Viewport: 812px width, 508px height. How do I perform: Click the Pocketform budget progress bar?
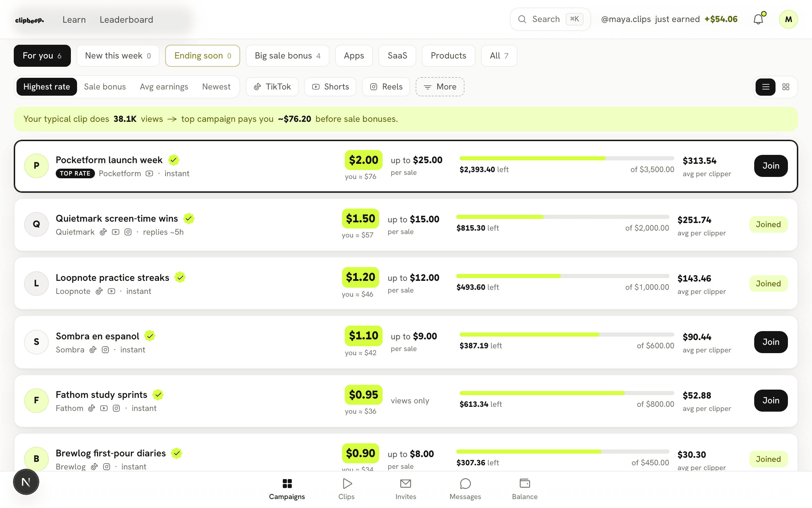[x=567, y=158]
